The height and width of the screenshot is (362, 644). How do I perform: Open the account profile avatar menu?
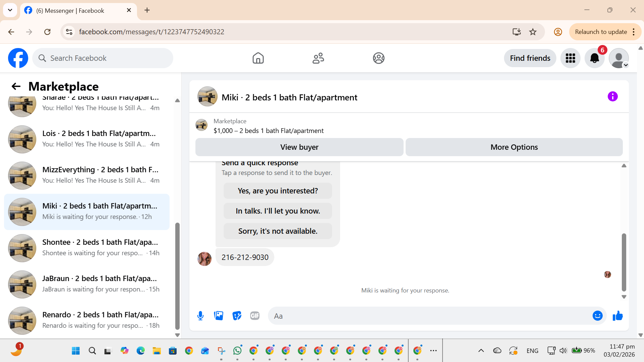[x=618, y=58]
